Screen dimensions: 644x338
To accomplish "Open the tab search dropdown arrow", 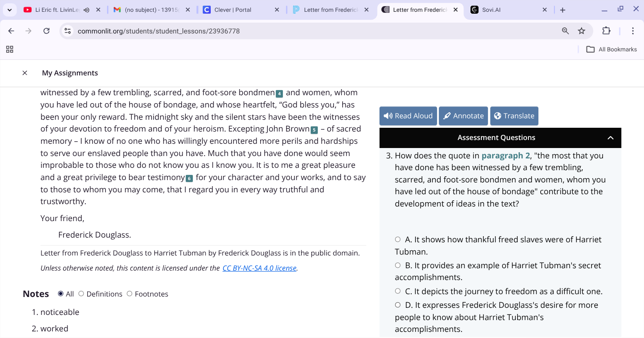I will click(x=9, y=9).
